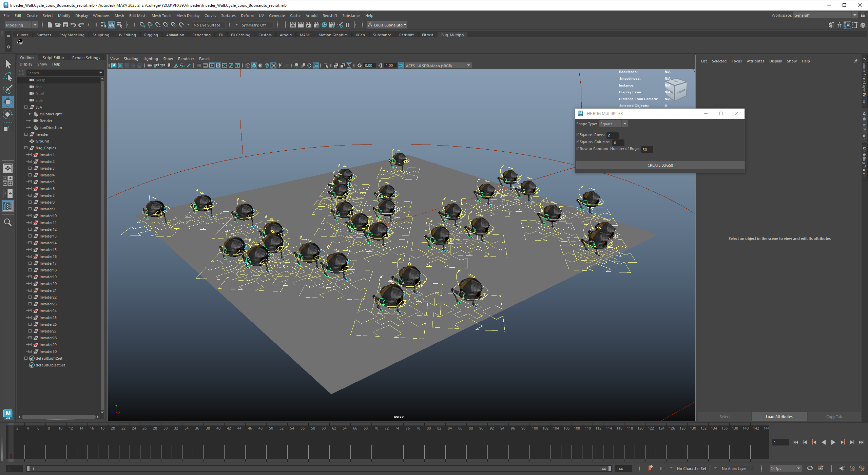The image size is (868, 475).
Task: Select the Paint Selection tool in toolbox
Action: point(8,89)
